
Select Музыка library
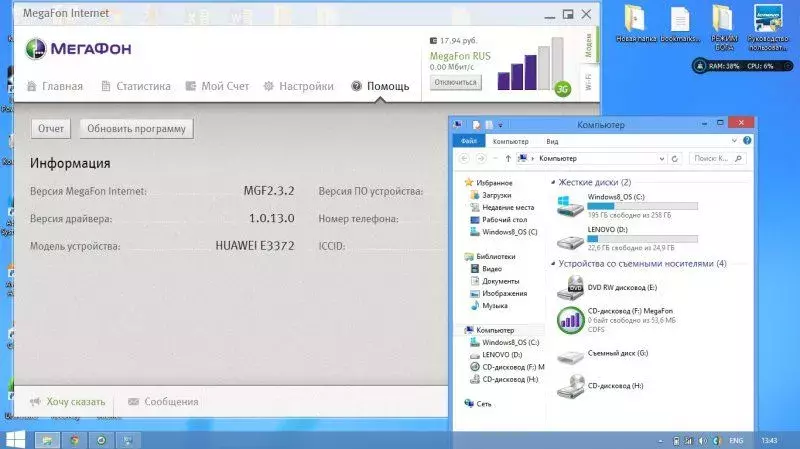pos(489,305)
